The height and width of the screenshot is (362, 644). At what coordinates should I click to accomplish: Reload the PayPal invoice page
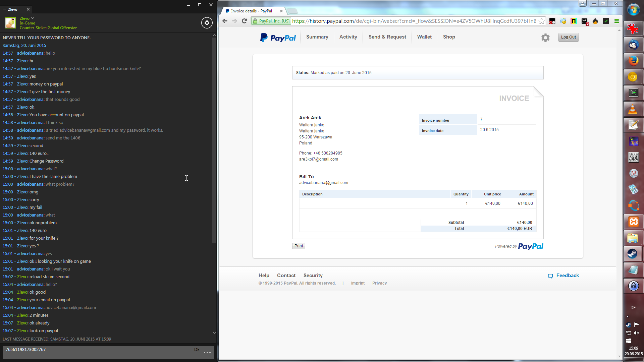[x=245, y=21]
